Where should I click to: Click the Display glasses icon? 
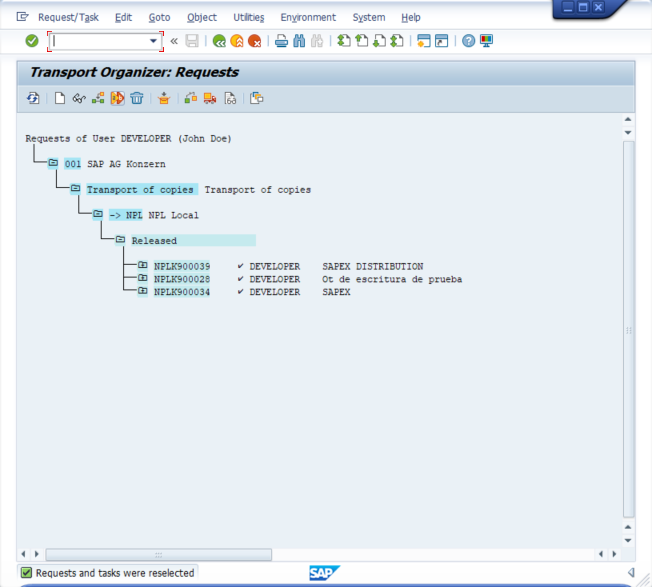79,99
